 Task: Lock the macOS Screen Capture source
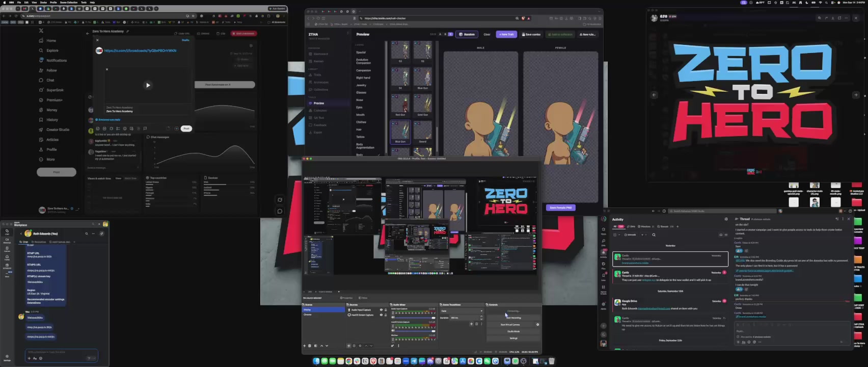coord(386,315)
